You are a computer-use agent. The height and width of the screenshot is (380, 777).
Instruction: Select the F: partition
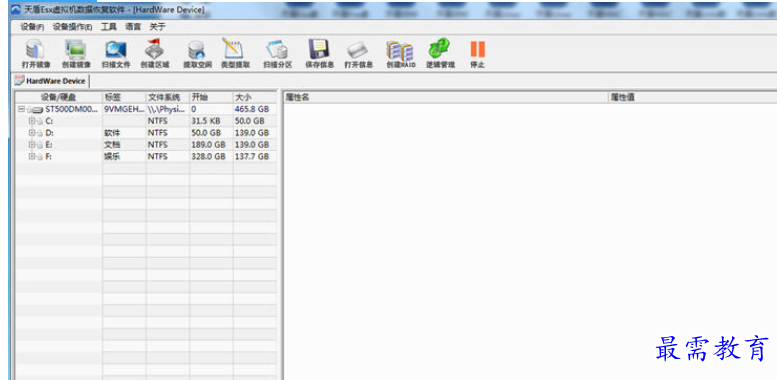pos(49,157)
